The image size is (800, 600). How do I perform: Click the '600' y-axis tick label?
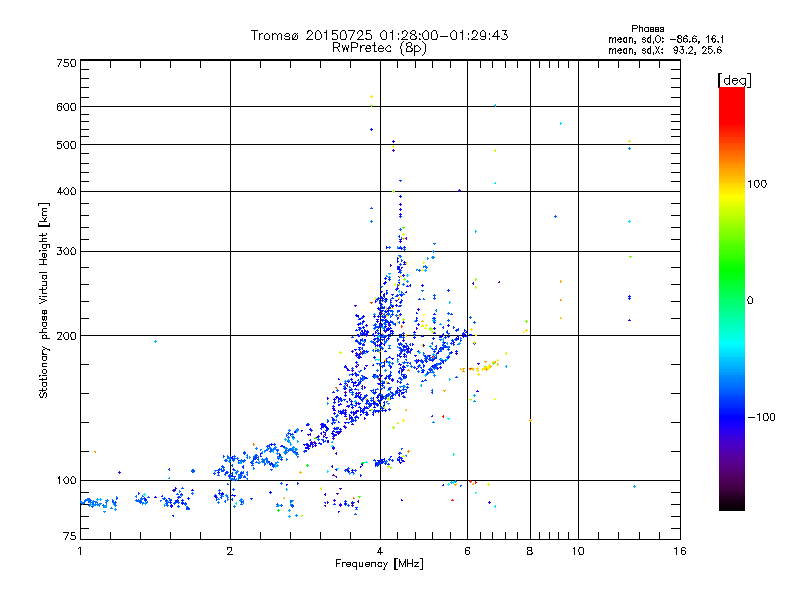pyautogui.click(x=67, y=107)
